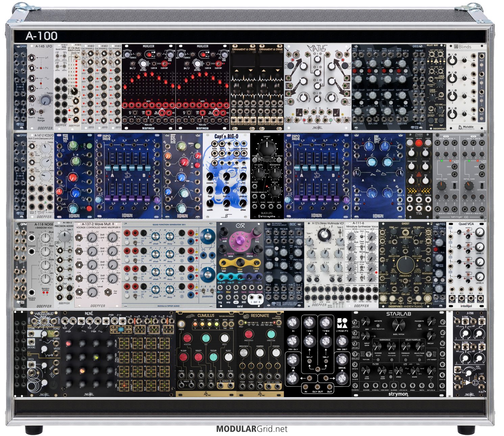Image resolution: width=504 pixels, height=436 pixels.
Task: Select the Coral synth voice module
Action: click(240, 265)
